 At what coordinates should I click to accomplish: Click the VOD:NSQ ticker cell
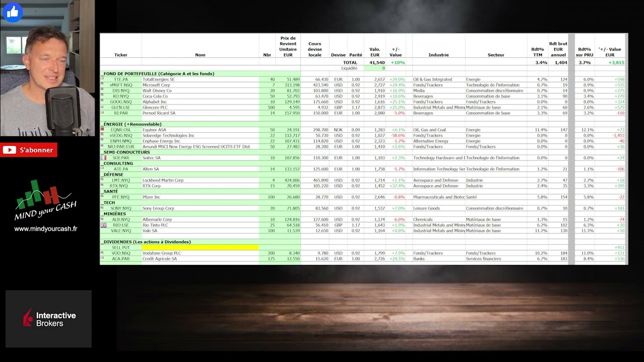point(121,253)
